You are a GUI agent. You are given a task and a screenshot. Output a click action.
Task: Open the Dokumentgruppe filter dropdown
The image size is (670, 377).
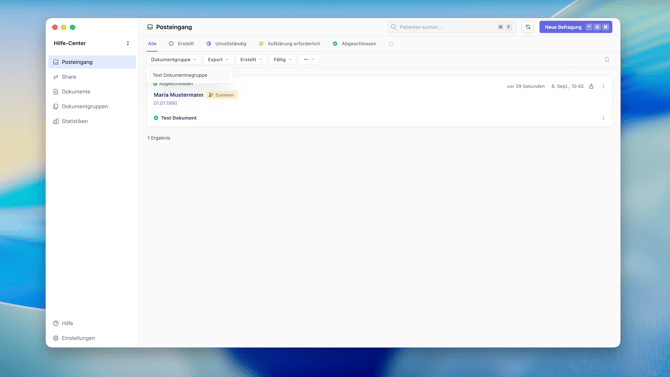click(x=173, y=59)
